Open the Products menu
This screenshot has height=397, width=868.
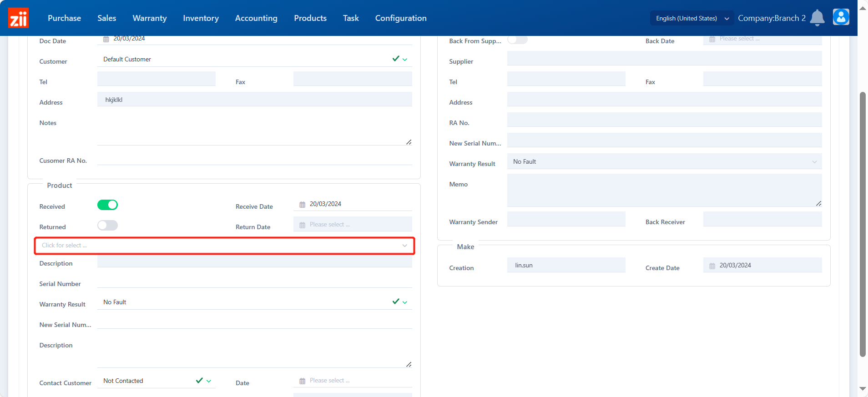click(x=310, y=18)
